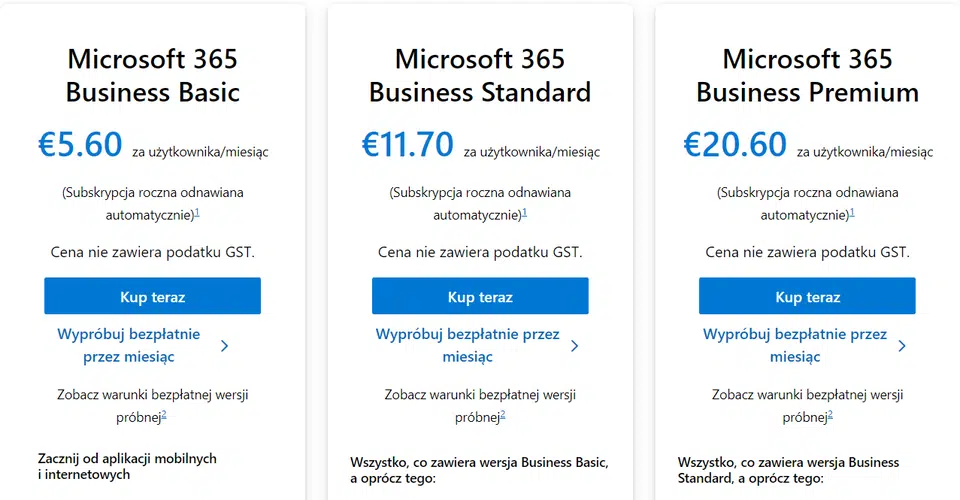The width and height of the screenshot is (960, 500).
Task: Open footnote 2 after Business Basic trial terms
Action: [x=164, y=414]
